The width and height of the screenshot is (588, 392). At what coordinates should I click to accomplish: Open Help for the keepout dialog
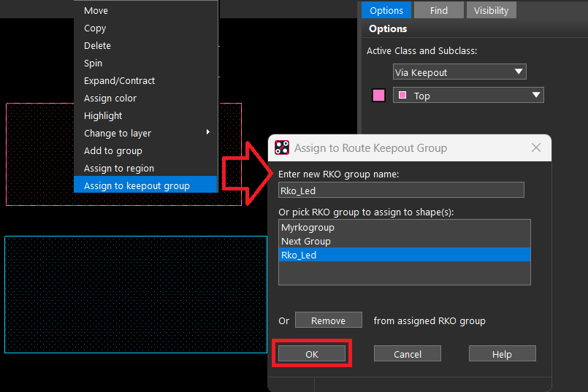(x=502, y=354)
